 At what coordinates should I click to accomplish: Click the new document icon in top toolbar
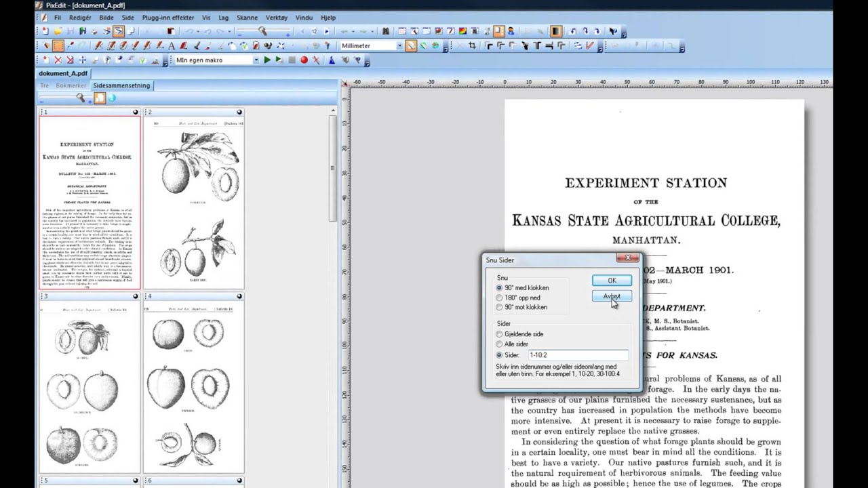pyautogui.click(x=45, y=31)
